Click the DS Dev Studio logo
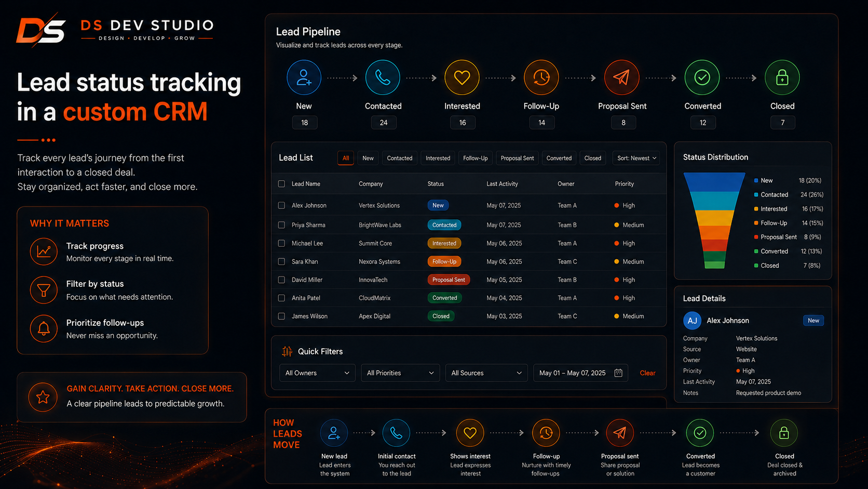The image size is (868, 489). tap(115, 30)
